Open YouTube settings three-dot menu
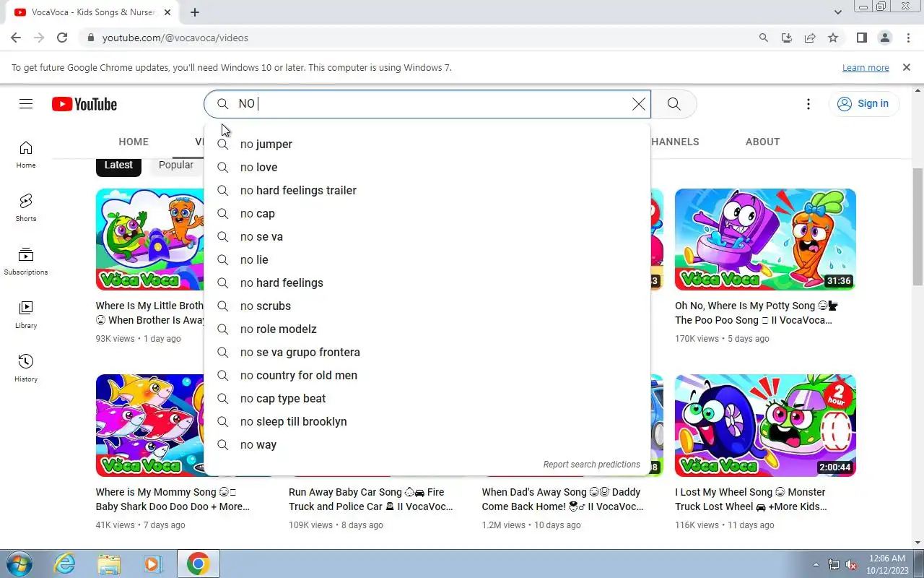The image size is (924, 578). pos(808,104)
